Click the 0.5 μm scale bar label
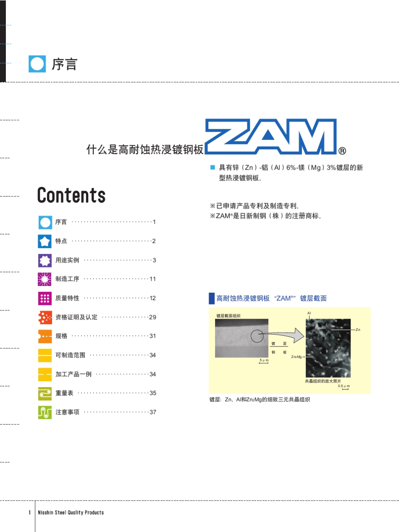399x532 pixels. pyautogui.click(x=344, y=386)
